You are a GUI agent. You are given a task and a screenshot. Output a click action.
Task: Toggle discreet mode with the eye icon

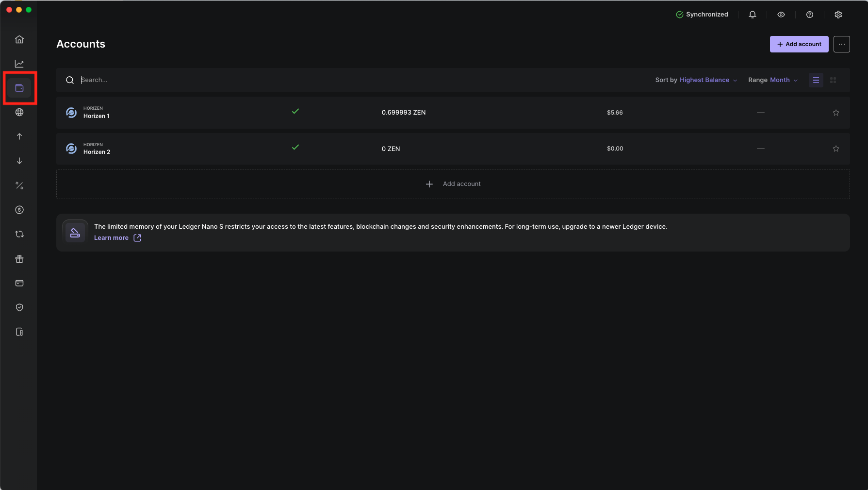[781, 14]
